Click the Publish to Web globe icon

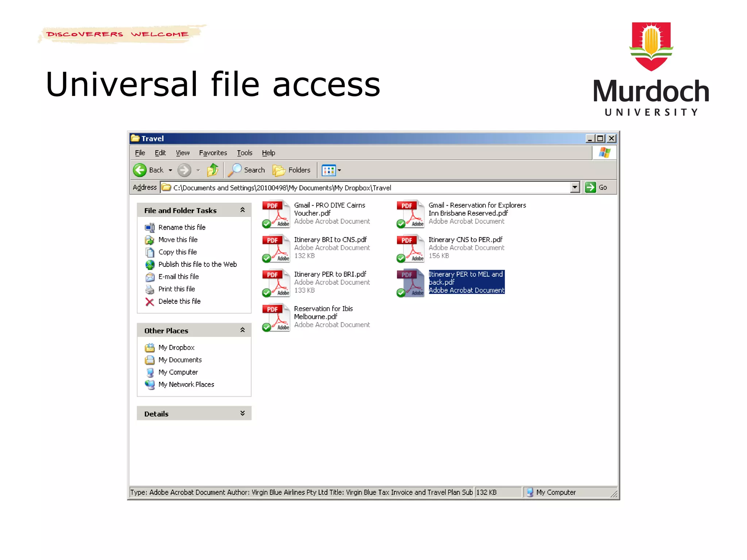[150, 265]
